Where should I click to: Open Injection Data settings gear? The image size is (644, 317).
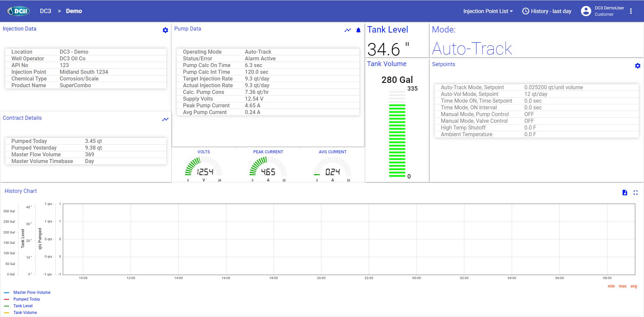[165, 30]
